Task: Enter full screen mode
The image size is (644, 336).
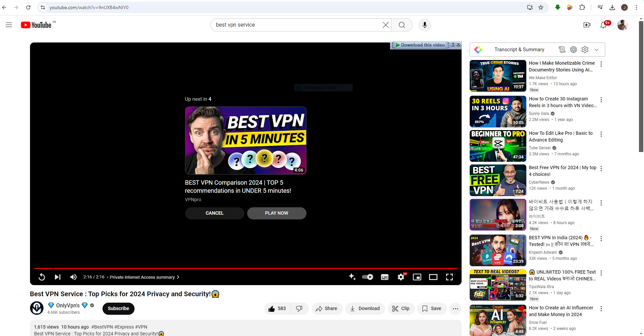Action: pos(449,277)
